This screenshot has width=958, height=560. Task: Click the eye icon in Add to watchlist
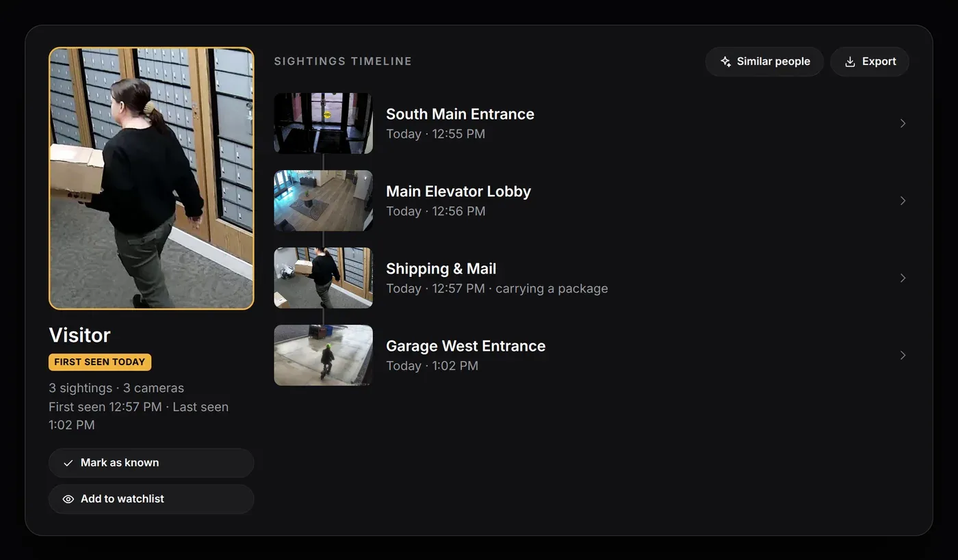pyautogui.click(x=68, y=499)
